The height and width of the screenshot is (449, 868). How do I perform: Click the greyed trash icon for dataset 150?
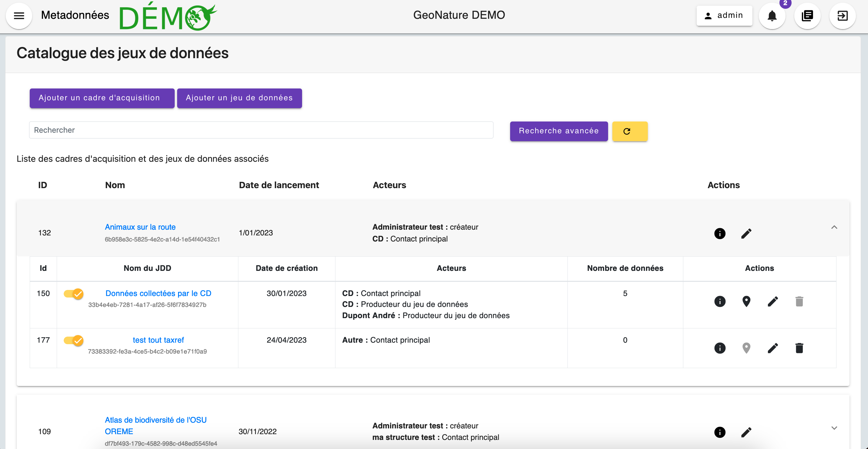coord(799,301)
